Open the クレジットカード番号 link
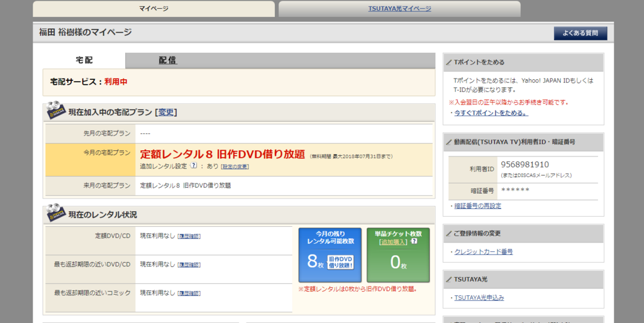The image size is (644, 323). click(x=484, y=252)
